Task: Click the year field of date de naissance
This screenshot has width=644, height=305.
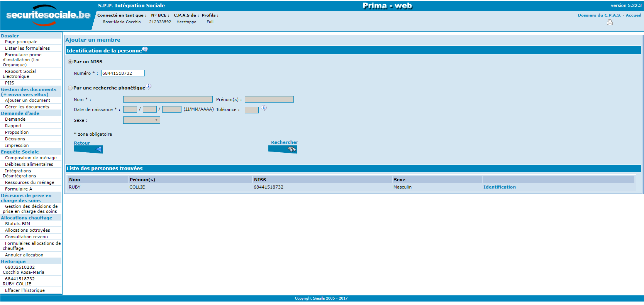Action: [172, 110]
